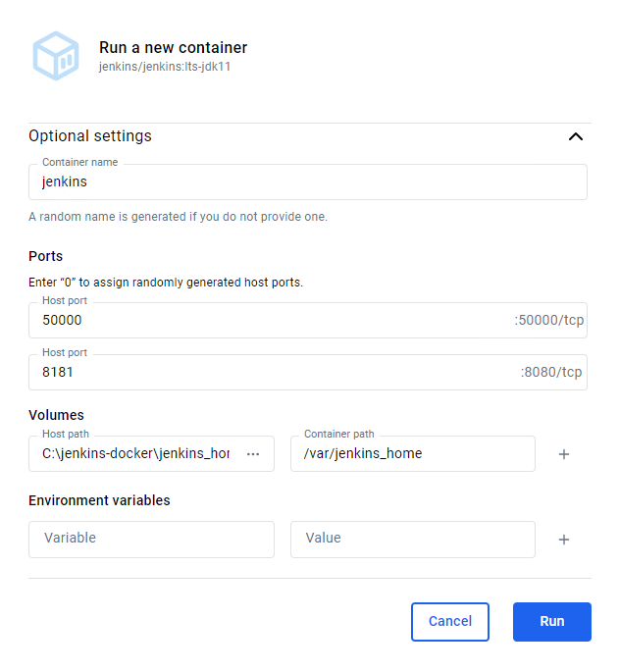Image resolution: width=619 pixels, height=672 pixels.
Task: Click the 'A random name is generated' hint
Action: point(178,217)
